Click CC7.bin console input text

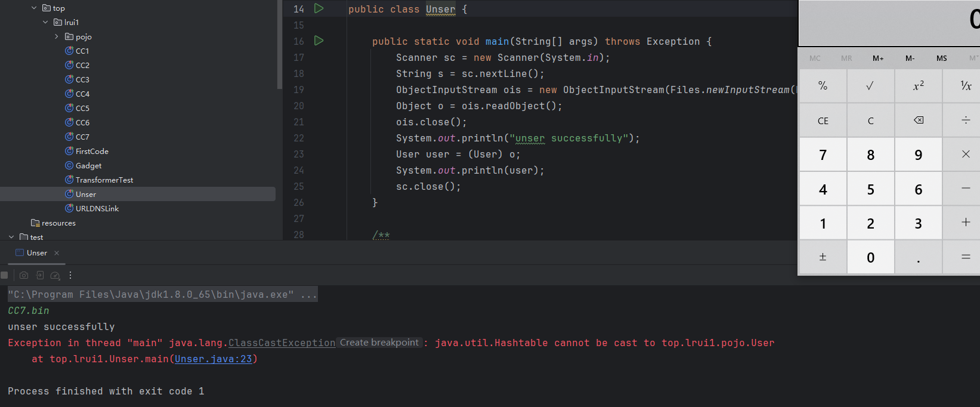click(x=29, y=310)
